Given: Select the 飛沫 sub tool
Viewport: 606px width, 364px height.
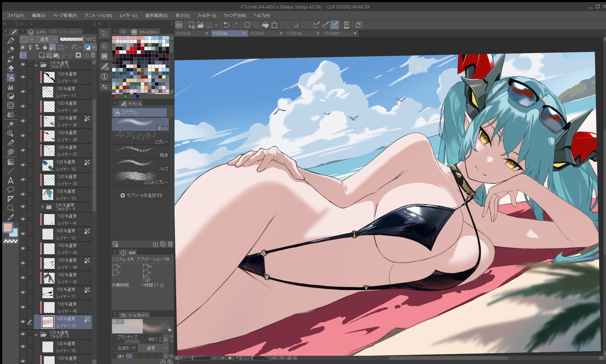Looking at the screenshot, I should click(x=140, y=151).
